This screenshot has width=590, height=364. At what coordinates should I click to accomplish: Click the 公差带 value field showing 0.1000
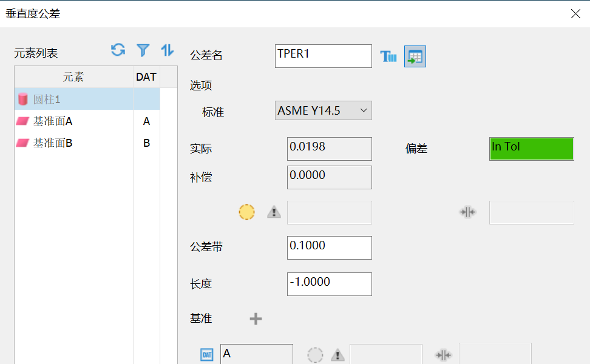pyautogui.click(x=329, y=248)
